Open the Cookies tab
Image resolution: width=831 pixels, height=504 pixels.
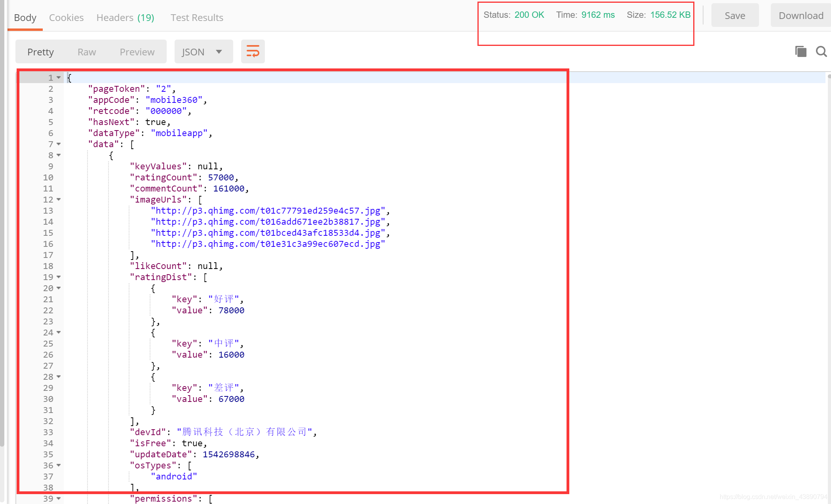coord(66,17)
